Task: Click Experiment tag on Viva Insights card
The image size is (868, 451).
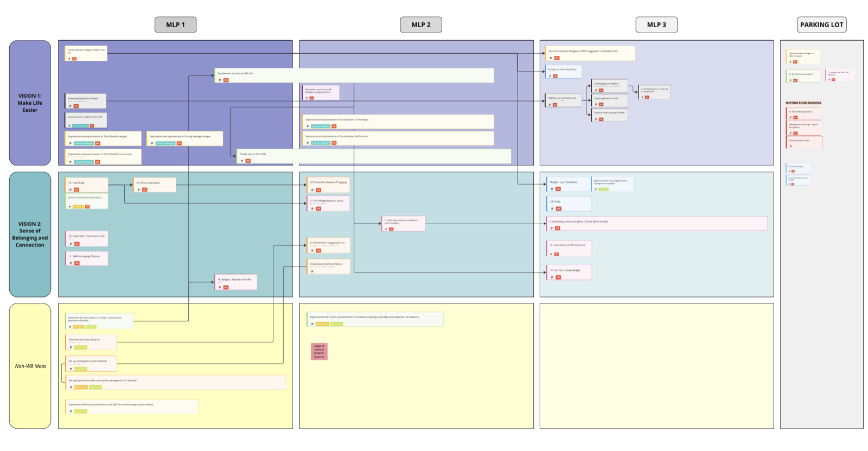Action: 603,189
